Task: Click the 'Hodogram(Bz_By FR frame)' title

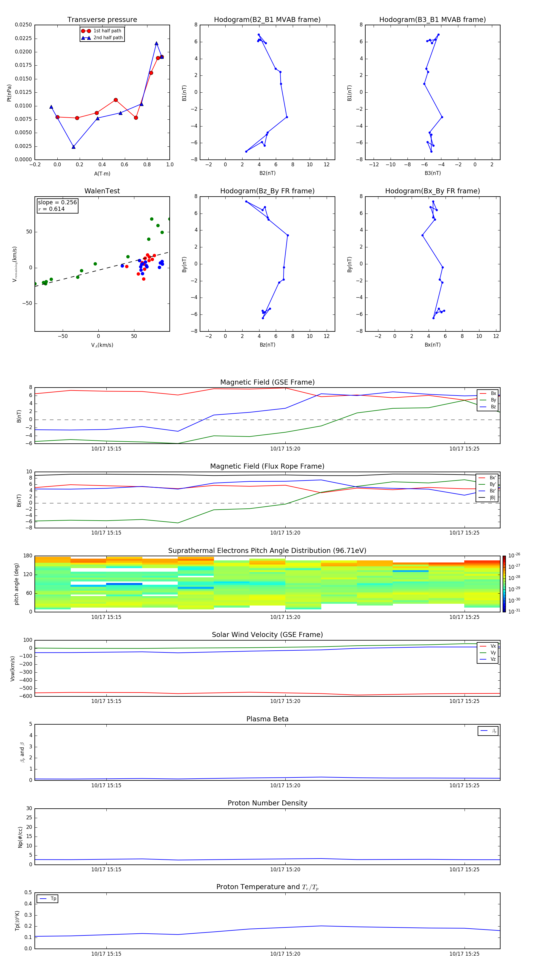Action: point(267,191)
